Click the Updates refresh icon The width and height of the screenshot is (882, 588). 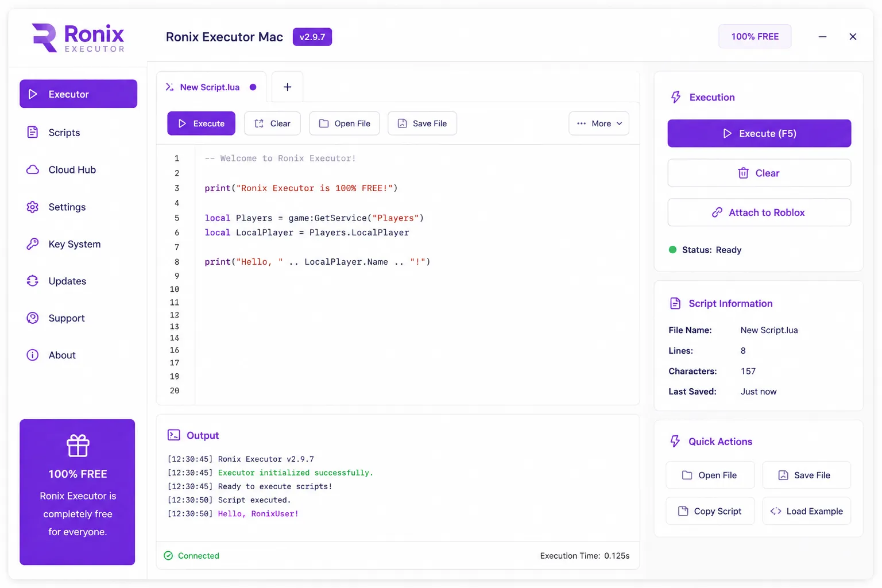pos(33,281)
